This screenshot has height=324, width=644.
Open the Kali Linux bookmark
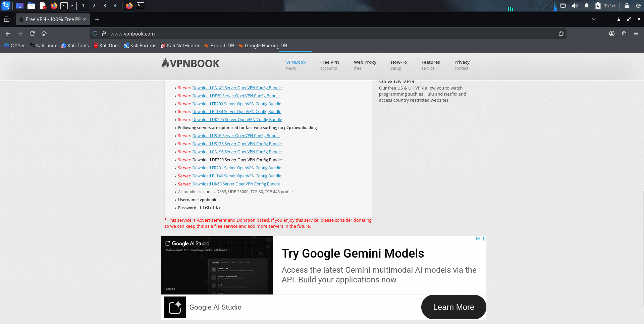coord(43,46)
